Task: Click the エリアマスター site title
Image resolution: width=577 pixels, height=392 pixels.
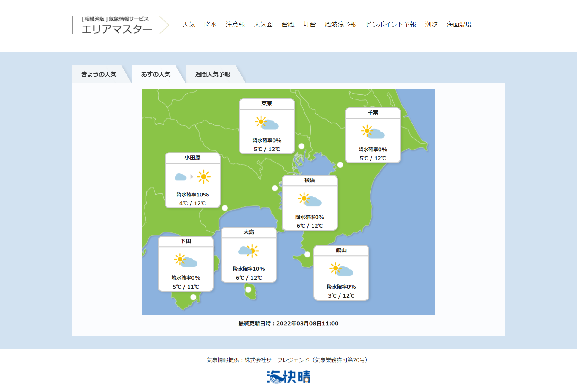Action: coord(117,29)
